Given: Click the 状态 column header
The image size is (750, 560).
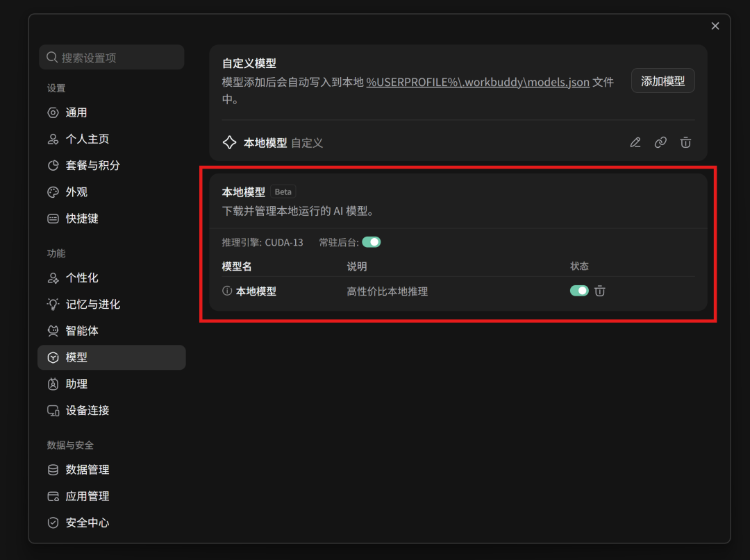Looking at the screenshot, I should click(x=579, y=266).
